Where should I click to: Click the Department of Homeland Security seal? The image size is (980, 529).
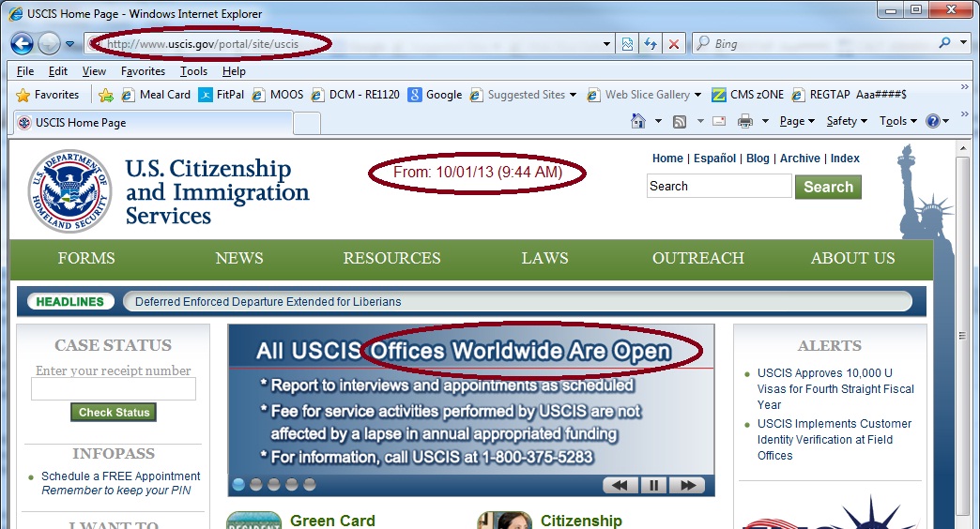70,191
